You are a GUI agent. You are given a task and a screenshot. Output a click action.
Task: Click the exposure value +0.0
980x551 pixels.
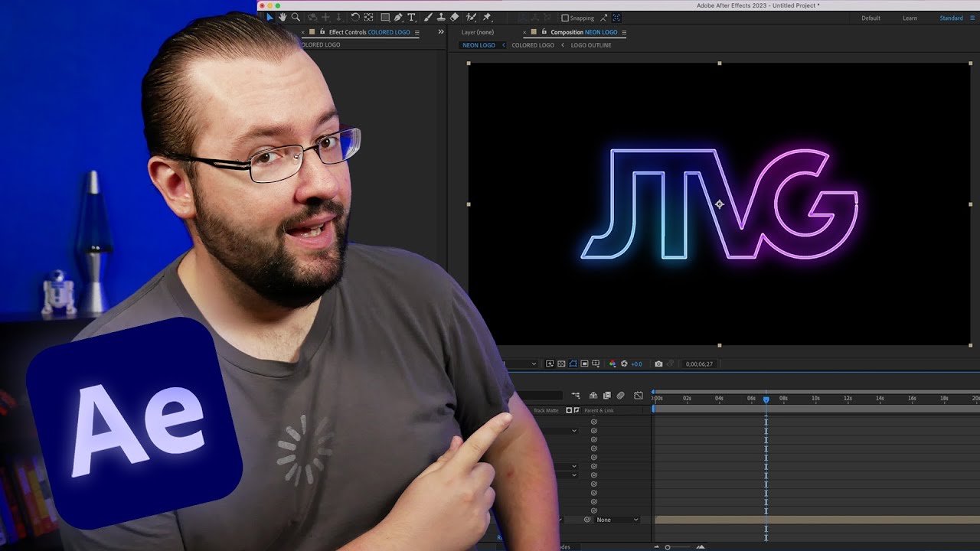pyautogui.click(x=636, y=364)
